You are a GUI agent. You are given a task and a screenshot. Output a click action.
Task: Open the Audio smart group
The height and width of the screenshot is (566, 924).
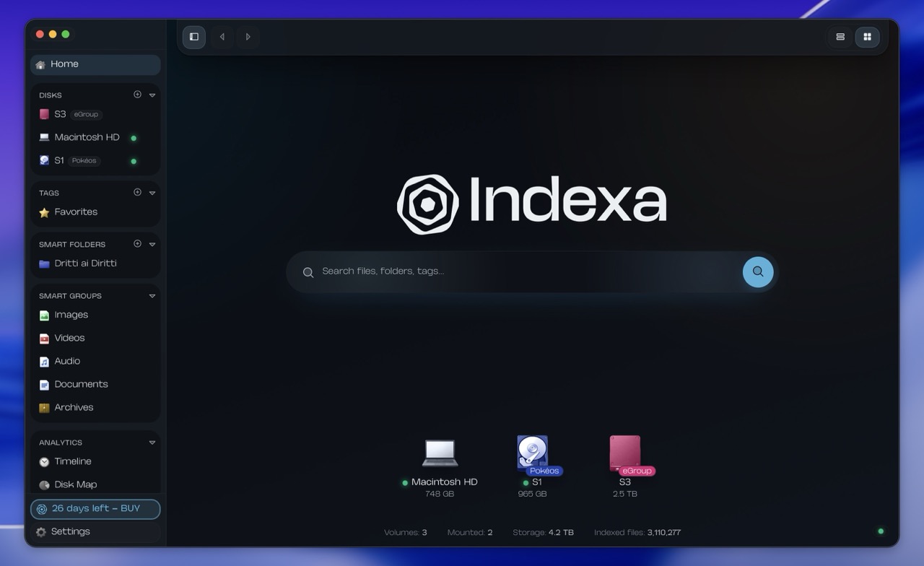pyautogui.click(x=95, y=361)
